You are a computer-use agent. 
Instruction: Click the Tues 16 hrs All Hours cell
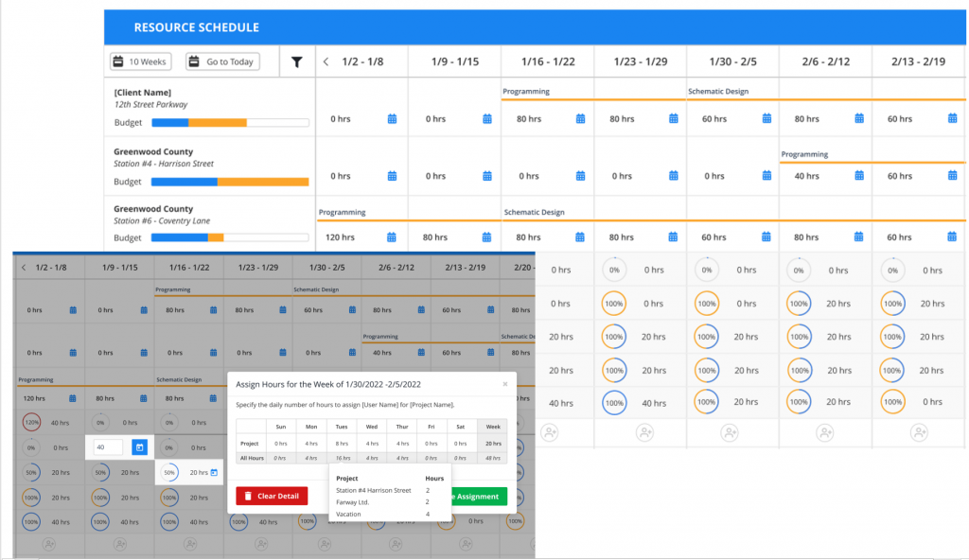(342, 458)
